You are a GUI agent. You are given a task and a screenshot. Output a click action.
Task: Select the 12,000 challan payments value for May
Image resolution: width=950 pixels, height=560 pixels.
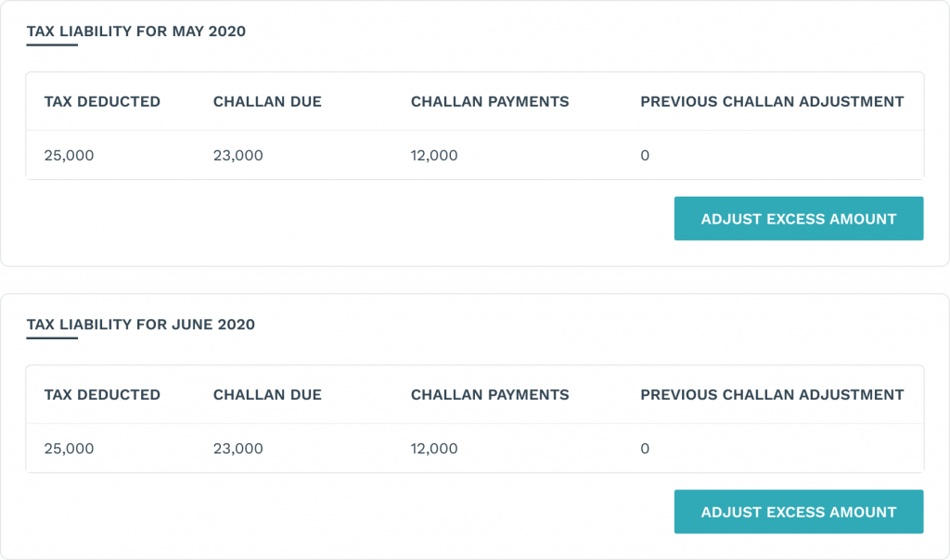[434, 156]
